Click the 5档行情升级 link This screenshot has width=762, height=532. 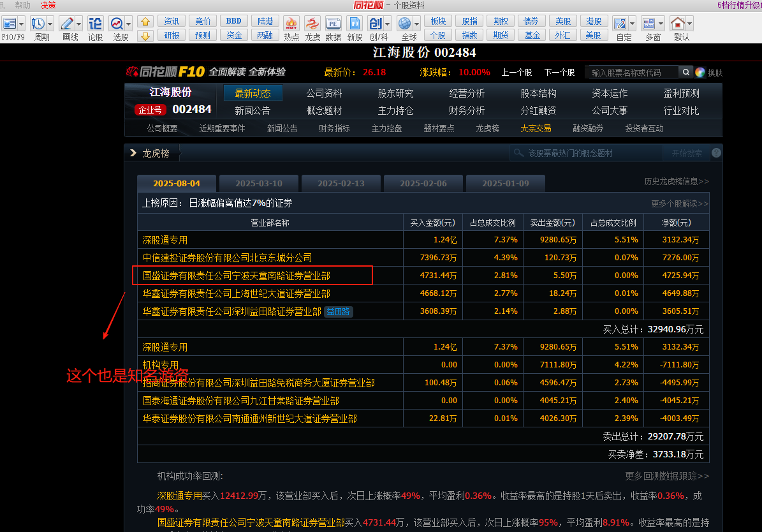[x=740, y=5]
